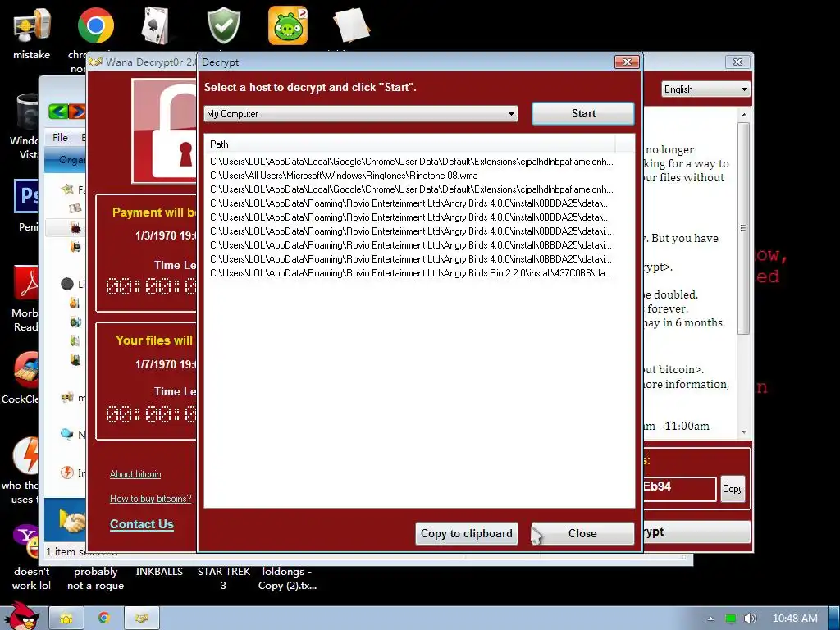Open the Photoshop Ps desktop icon
Screen dimensions: 840x630
(x=25, y=197)
